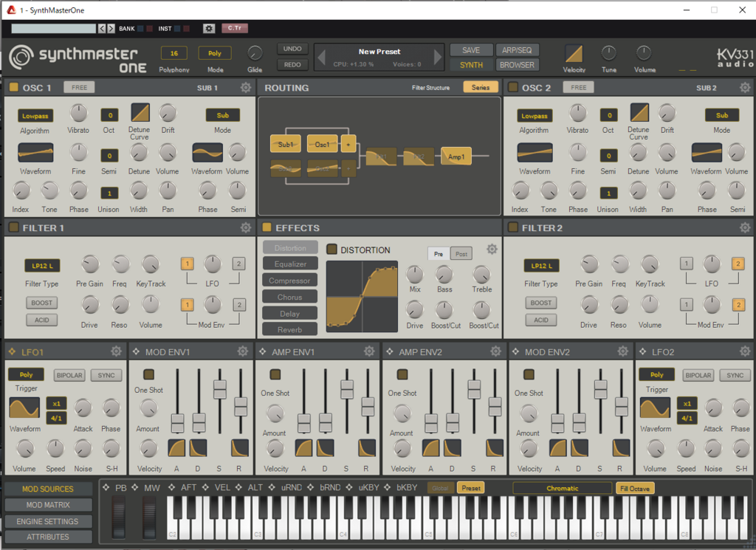Toggle Filter 2 on/off
Screen dimensions: 756x550
pos(513,227)
